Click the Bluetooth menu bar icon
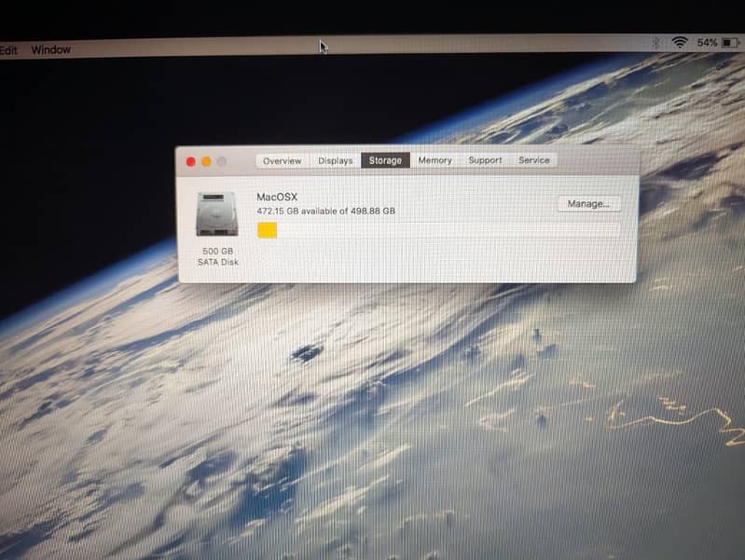This screenshot has width=745, height=560. (x=656, y=43)
